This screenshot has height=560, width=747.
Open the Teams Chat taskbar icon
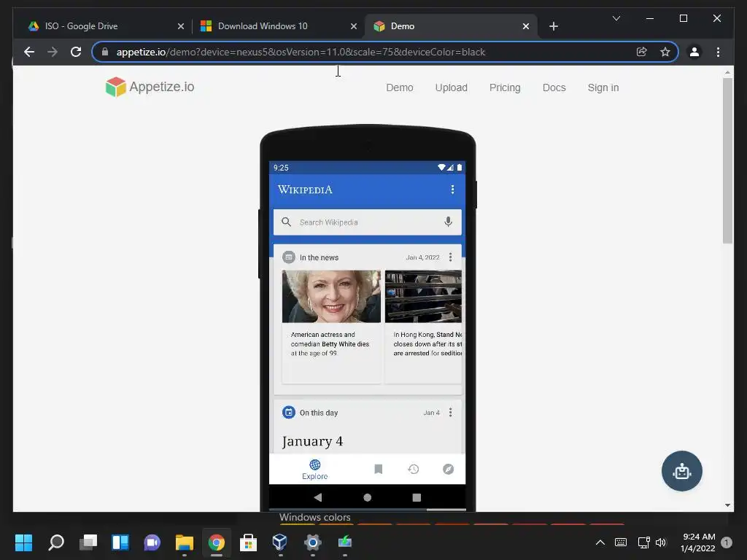152,542
